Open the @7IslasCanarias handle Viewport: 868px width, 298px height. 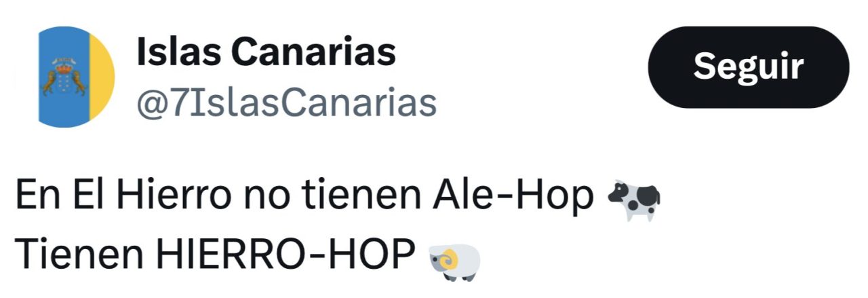[286, 105]
